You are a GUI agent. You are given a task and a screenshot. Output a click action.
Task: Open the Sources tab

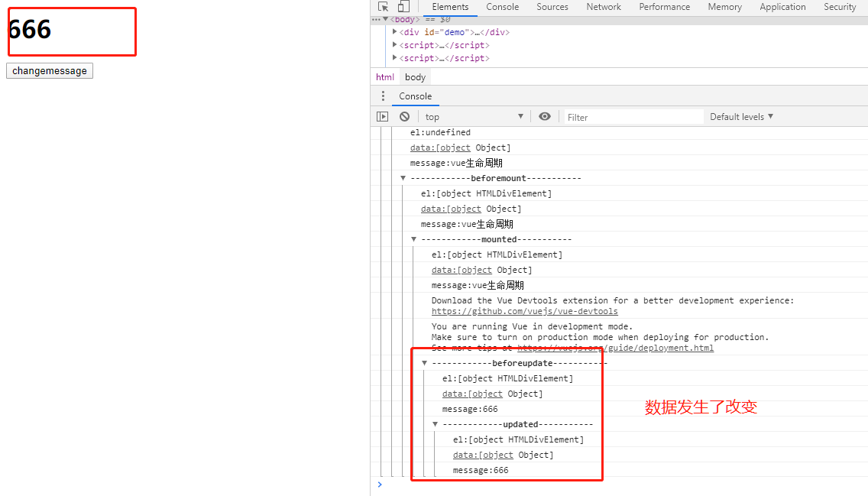coord(552,7)
